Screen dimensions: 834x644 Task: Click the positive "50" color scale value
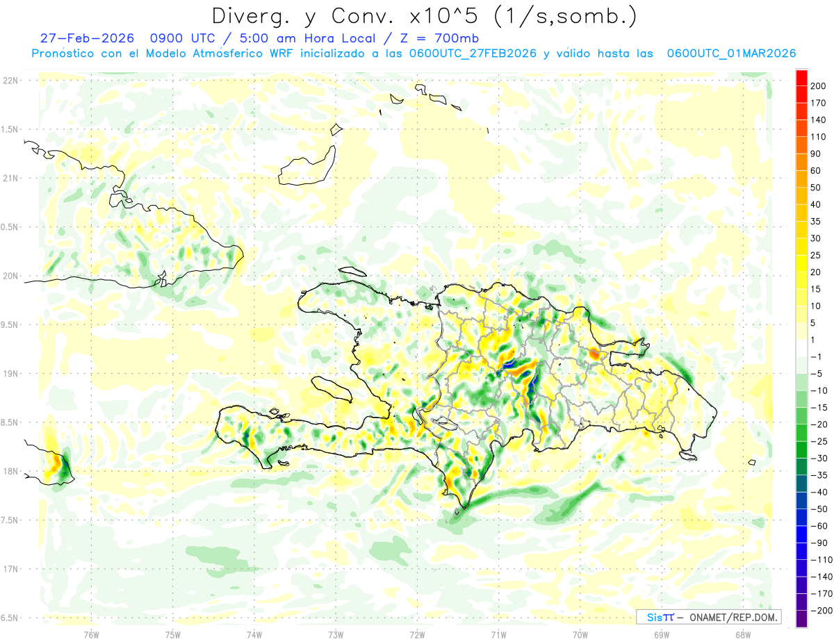pyautogui.click(x=816, y=188)
